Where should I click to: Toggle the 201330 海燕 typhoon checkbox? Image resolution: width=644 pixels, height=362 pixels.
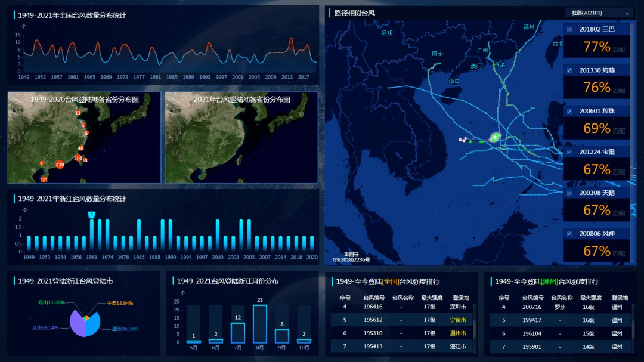569,70
